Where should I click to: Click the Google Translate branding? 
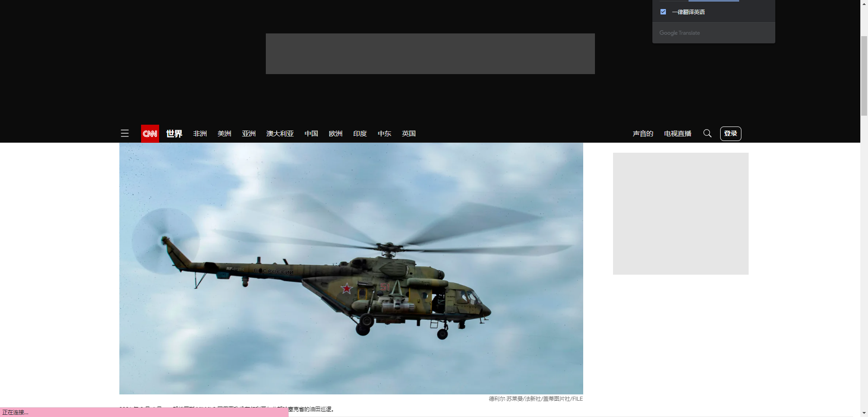point(679,33)
